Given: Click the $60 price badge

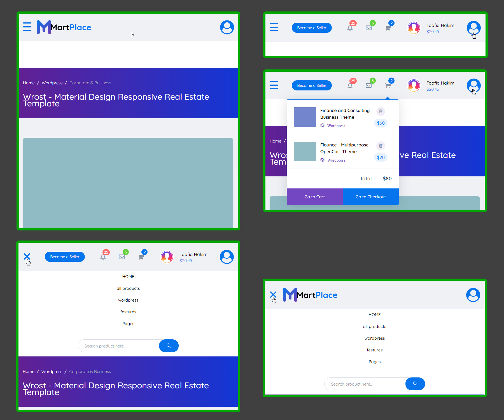Looking at the screenshot, I should (381, 123).
